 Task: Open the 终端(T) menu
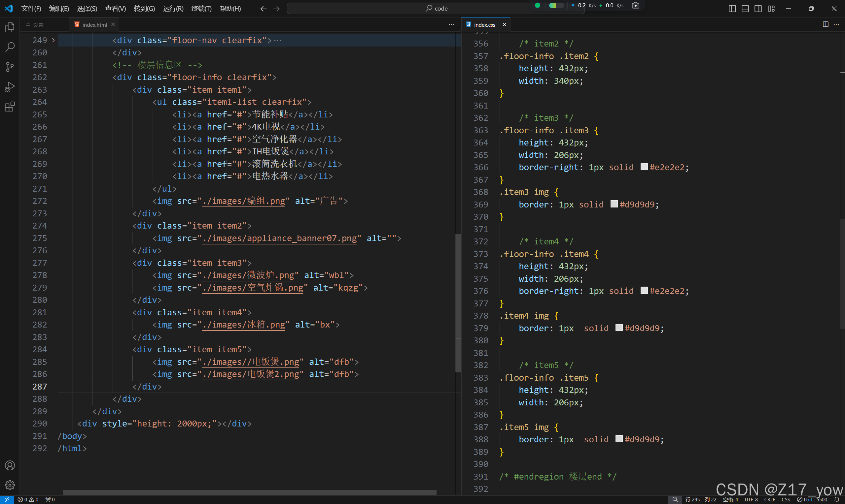click(x=201, y=9)
